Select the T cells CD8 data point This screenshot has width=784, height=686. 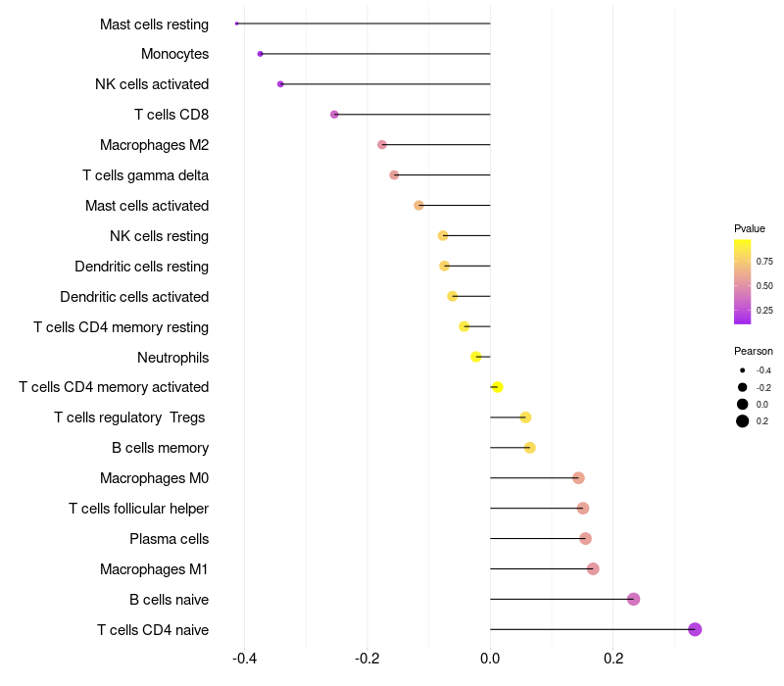(334, 115)
